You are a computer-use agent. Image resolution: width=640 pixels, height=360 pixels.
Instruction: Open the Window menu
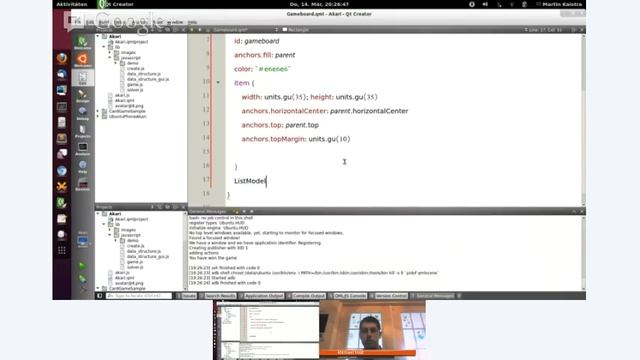point(175,22)
